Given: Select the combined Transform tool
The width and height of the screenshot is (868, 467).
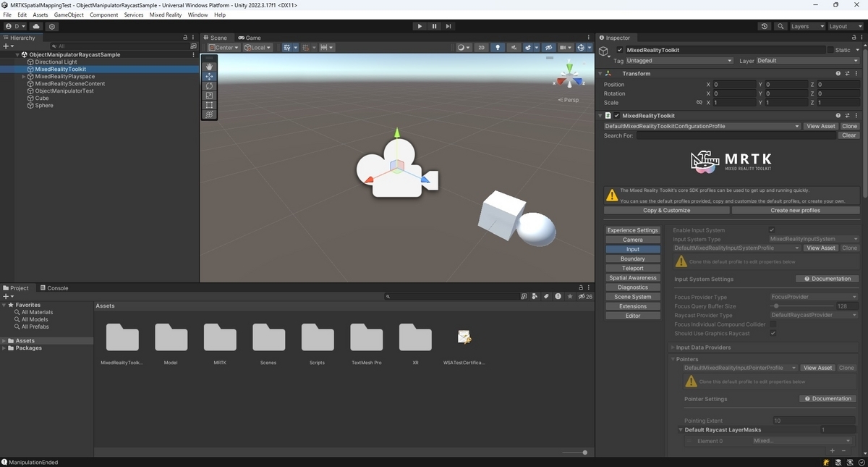Looking at the screenshot, I should click(209, 114).
